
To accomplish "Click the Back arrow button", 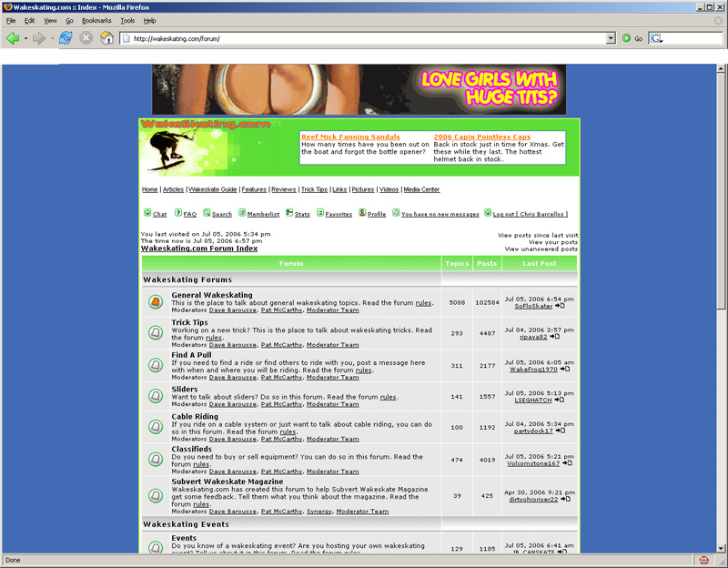I will (13, 38).
